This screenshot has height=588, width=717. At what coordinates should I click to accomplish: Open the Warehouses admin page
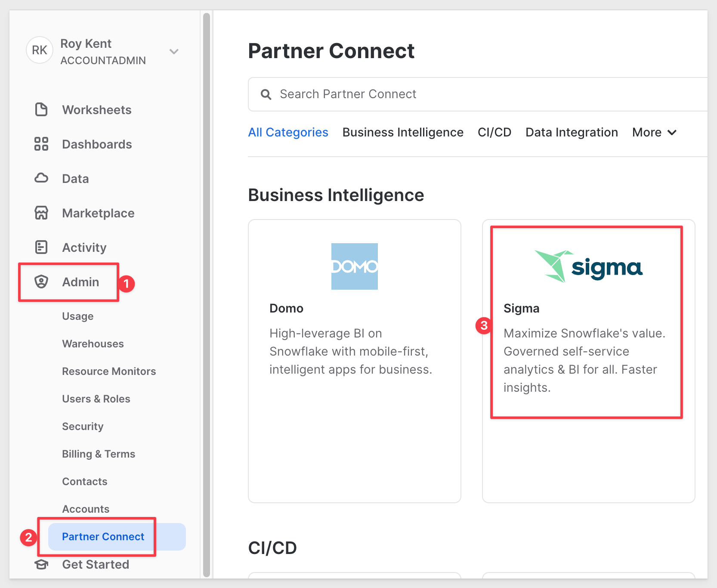(x=93, y=344)
